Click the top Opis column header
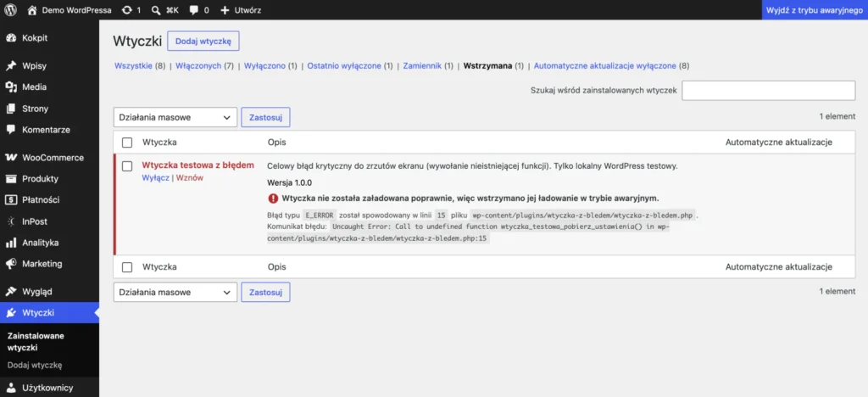Image resolution: width=868 pixels, height=397 pixels. coord(277,143)
